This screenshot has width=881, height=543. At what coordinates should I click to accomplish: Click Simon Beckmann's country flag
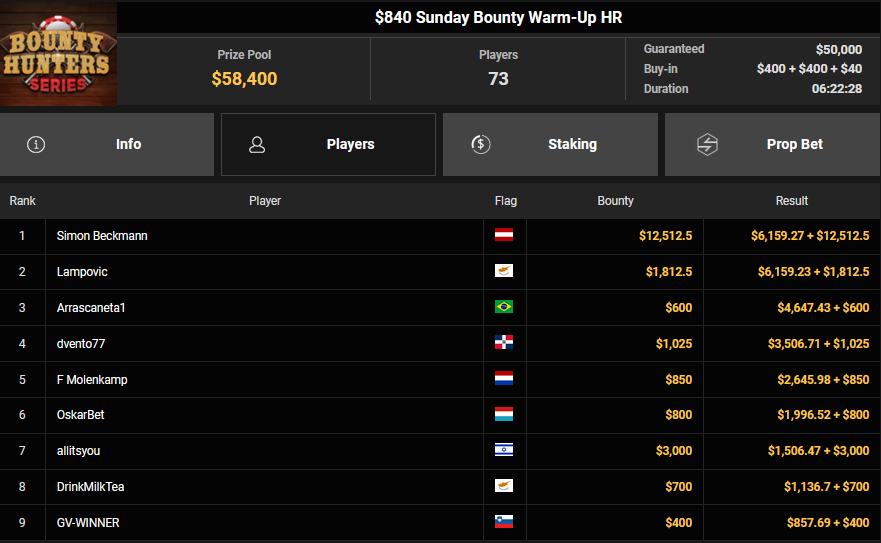pos(504,236)
